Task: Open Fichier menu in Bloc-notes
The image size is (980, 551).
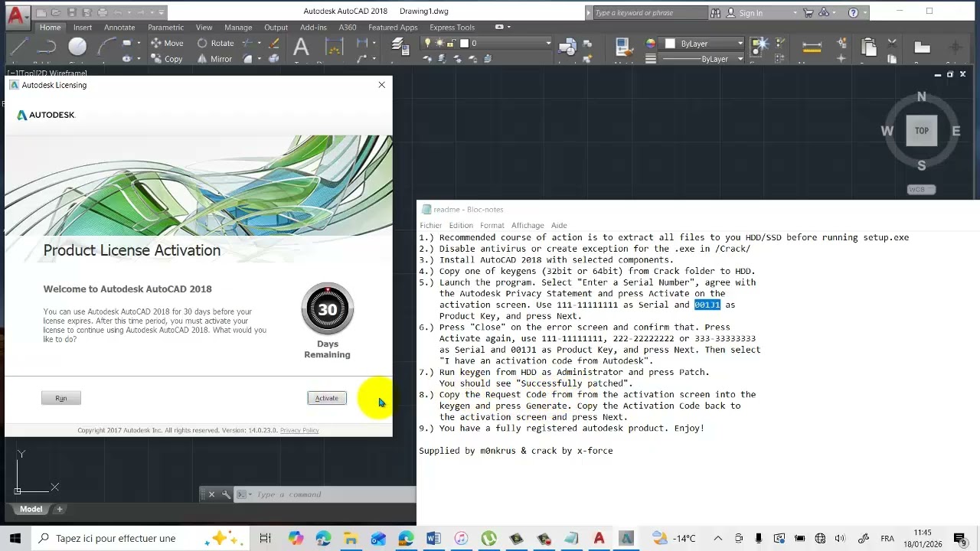Action: [431, 225]
